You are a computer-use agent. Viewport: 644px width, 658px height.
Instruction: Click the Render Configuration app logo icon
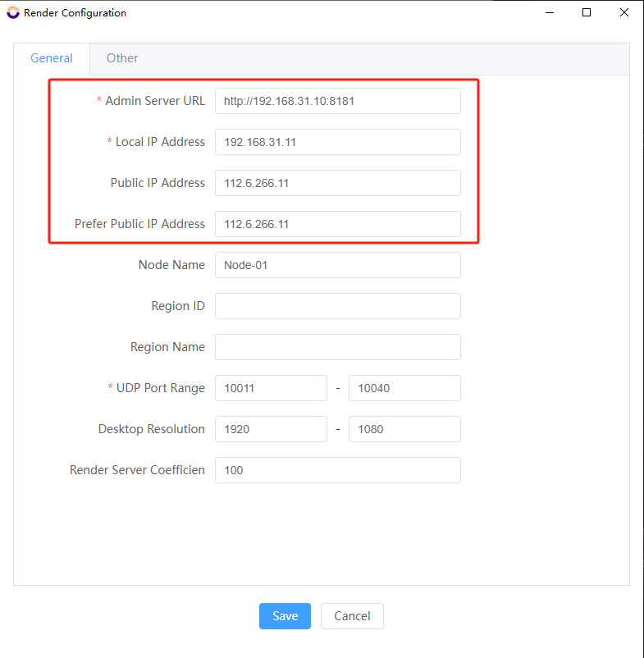point(12,13)
